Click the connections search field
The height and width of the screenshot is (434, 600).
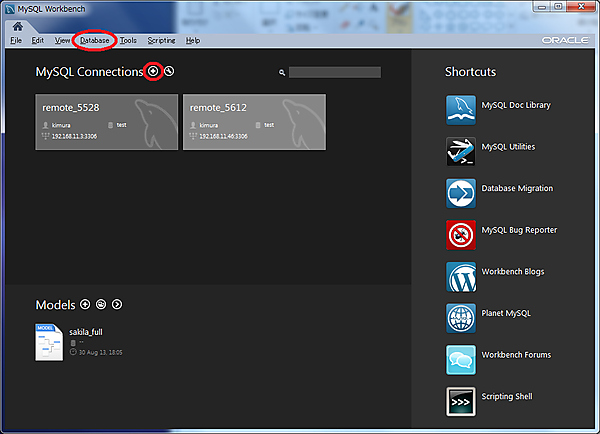pyautogui.click(x=334, y=72)
